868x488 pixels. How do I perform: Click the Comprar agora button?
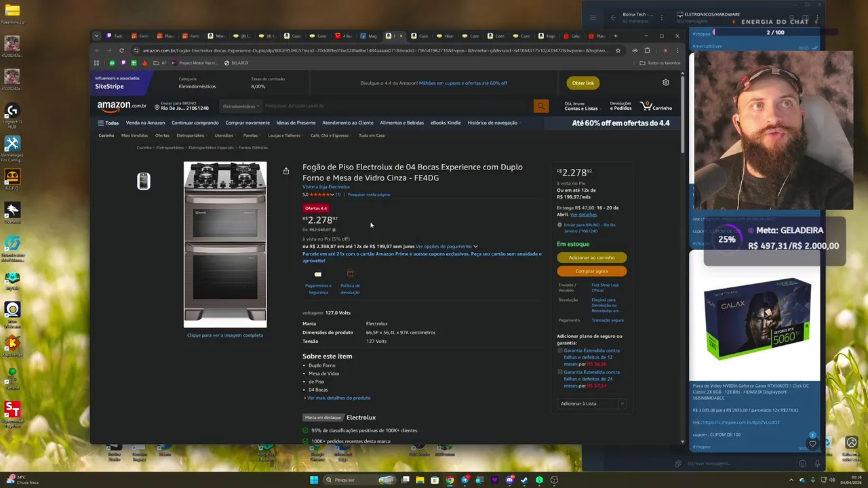(591, 271)
